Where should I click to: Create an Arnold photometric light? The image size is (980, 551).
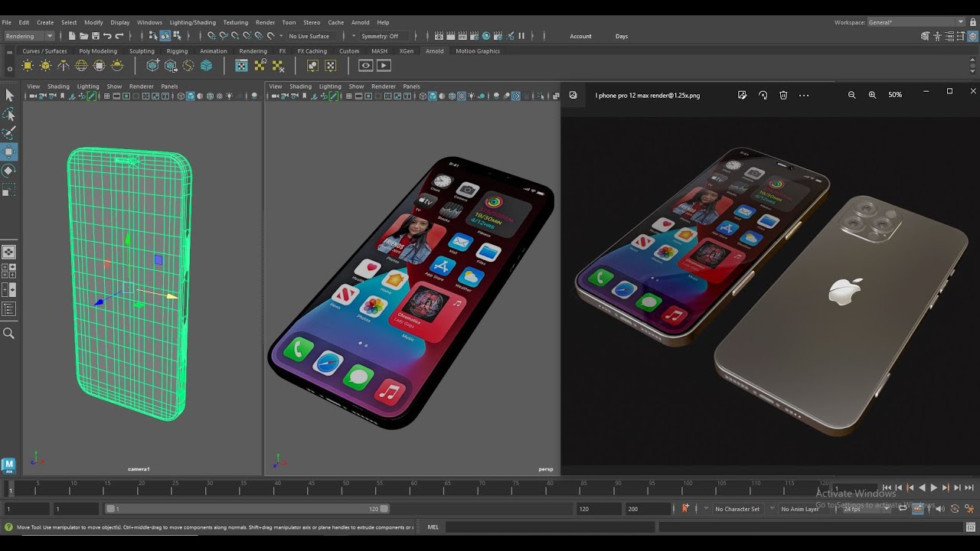(x=64, y=66)
